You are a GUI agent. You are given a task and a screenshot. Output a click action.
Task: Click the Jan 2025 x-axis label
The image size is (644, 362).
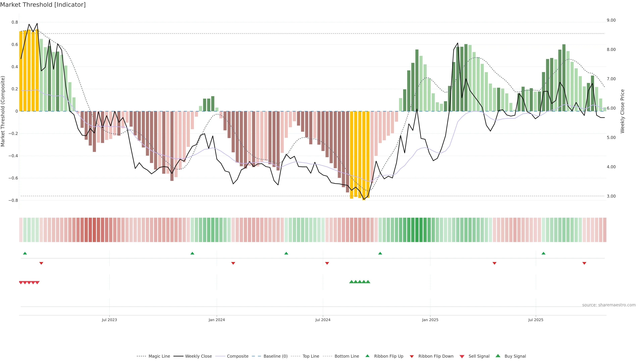tap(430, 320)
